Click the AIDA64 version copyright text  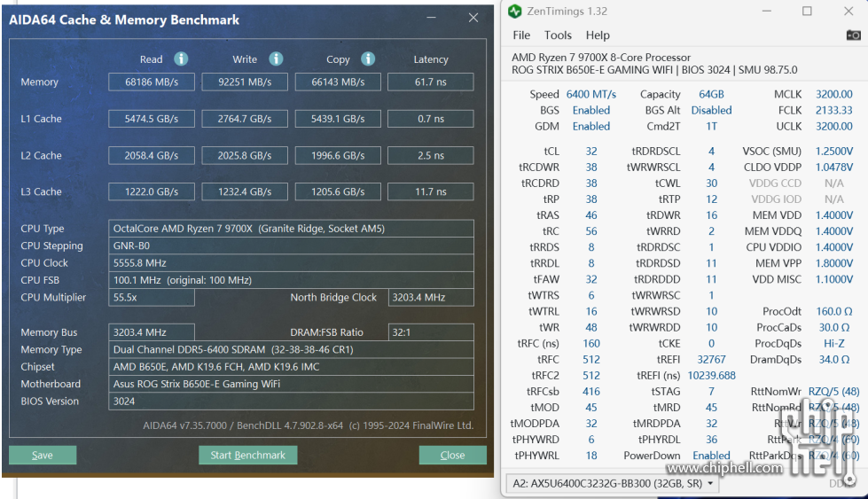[309, 425]
